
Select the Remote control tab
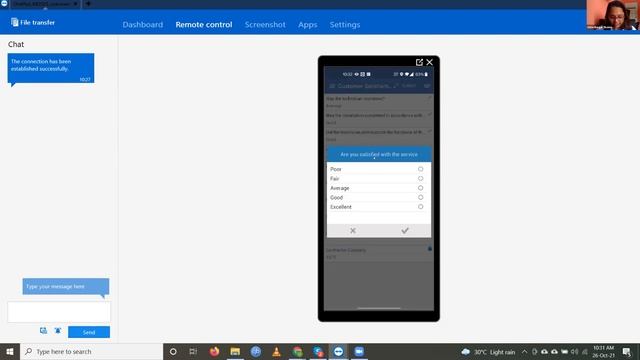(x=204, y=24)
